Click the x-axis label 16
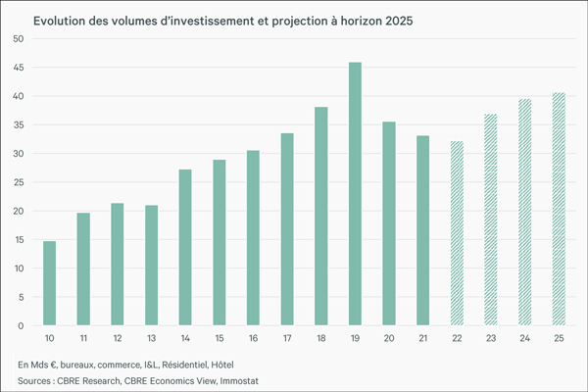588x392 pixels. (253, 338)
